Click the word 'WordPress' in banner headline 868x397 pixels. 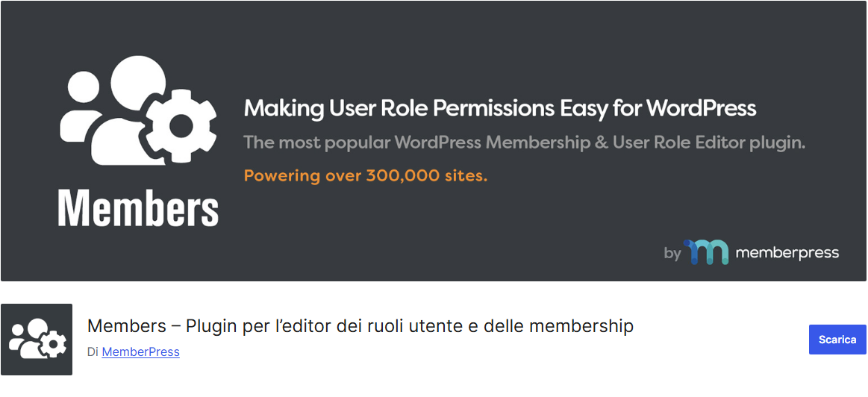(701, 109)
